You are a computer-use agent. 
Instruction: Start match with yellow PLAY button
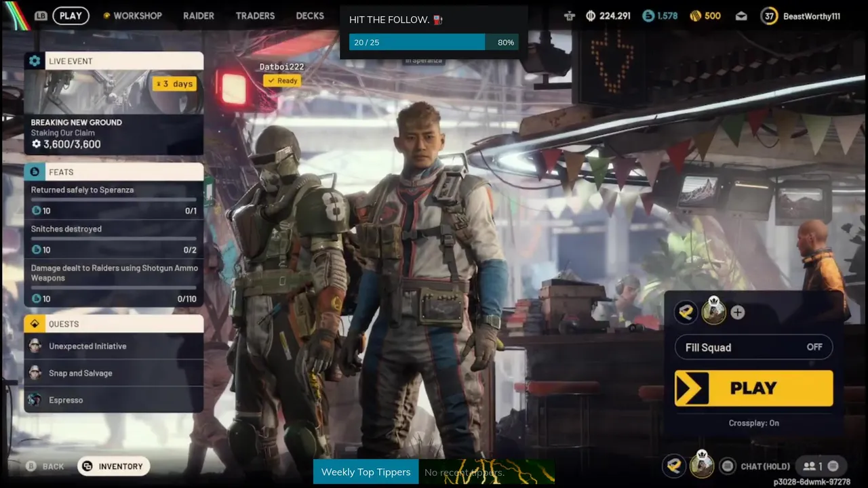pyautogui.click(x=754, y=388)
